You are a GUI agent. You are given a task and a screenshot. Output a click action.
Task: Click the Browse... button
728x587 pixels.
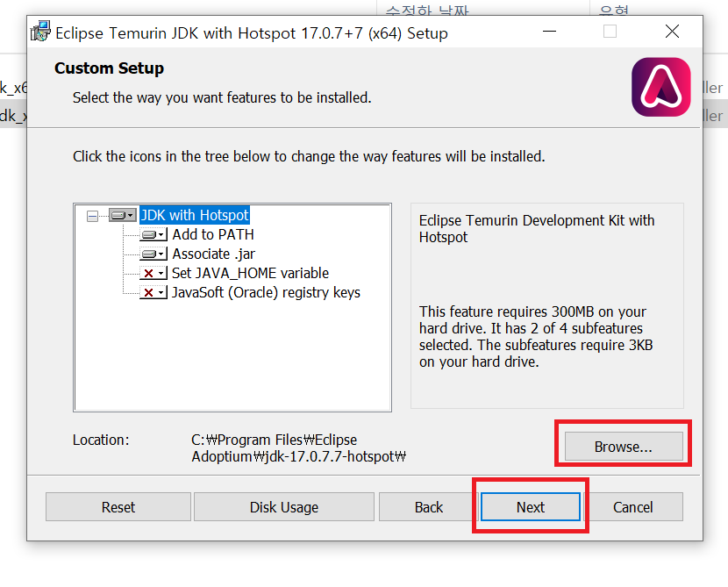pyautogui.click(x=624, y=447)
